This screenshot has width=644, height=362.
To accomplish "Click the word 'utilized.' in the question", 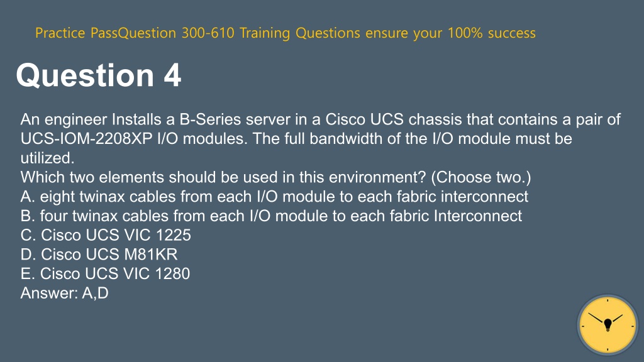I will point(47,158).
